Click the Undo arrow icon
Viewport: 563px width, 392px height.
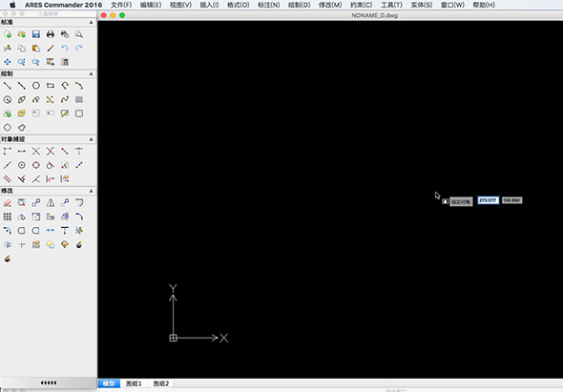[x=65, y=48]
